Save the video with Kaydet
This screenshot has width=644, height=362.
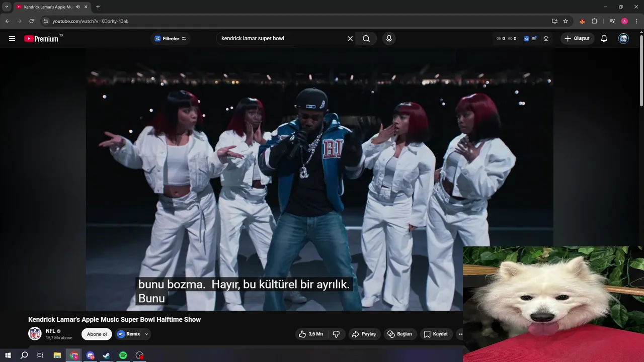coord(436,334)
